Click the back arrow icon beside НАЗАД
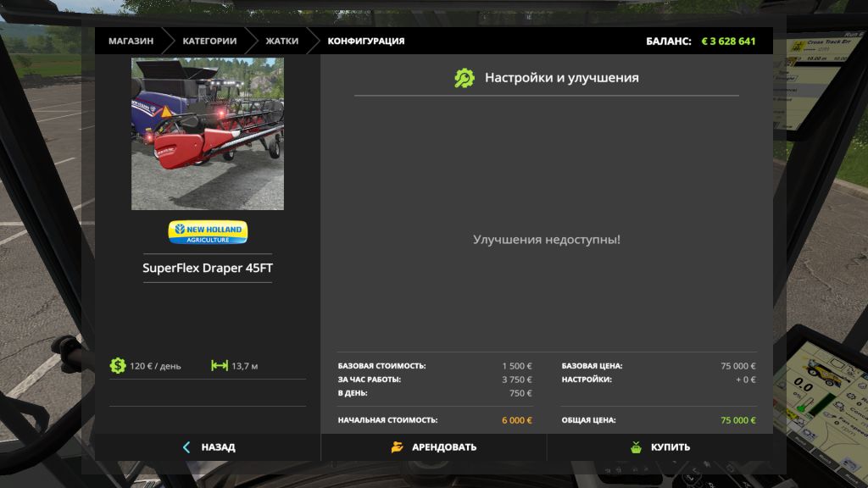Image resolution: width=868 pixels, height=488 pixels. click(x=186, y=447)
